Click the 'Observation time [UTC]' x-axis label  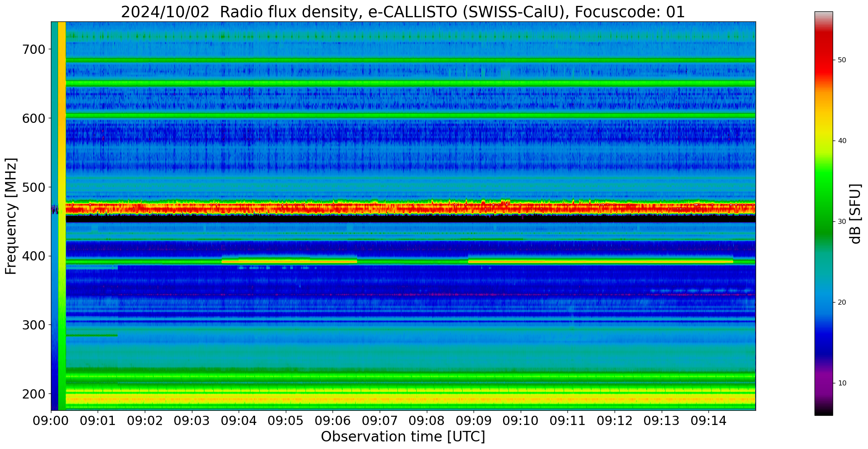(x=403, y=437)
